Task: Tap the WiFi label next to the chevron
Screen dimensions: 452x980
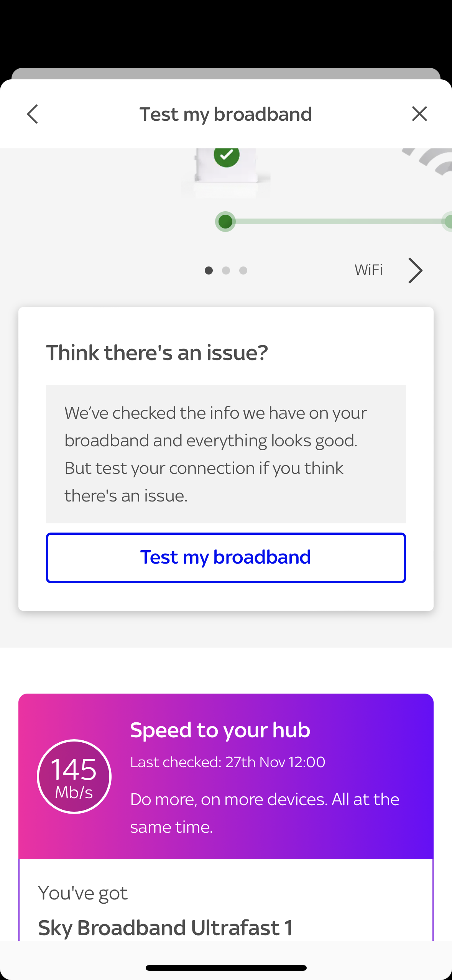Action: (368, 270)
